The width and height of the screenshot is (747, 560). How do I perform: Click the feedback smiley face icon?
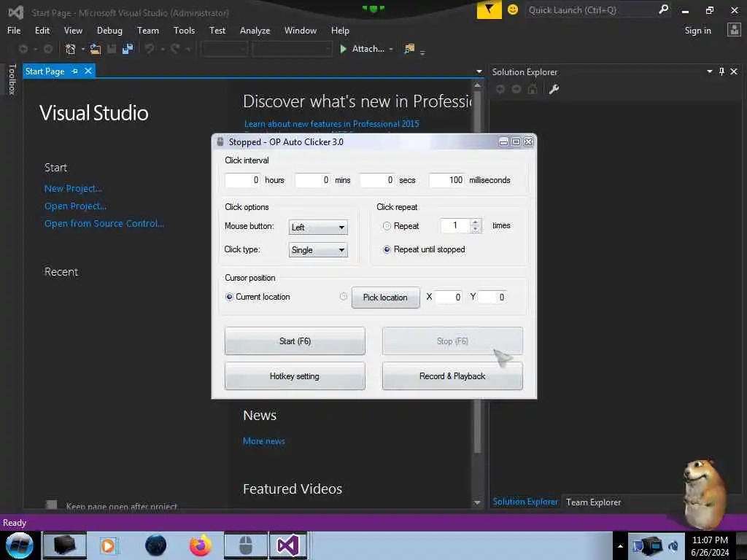click(x=513, y=9)
